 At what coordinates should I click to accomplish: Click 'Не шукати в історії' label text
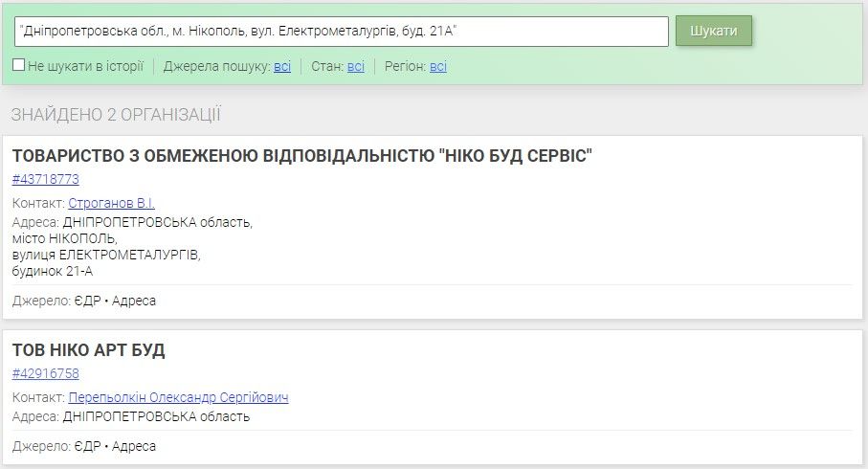tap(86, 66)
